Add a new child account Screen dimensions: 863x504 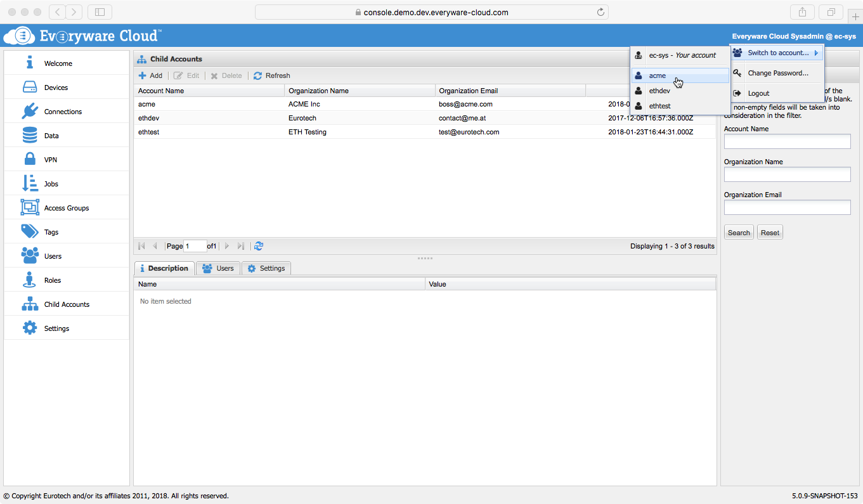tap(150, 75)
